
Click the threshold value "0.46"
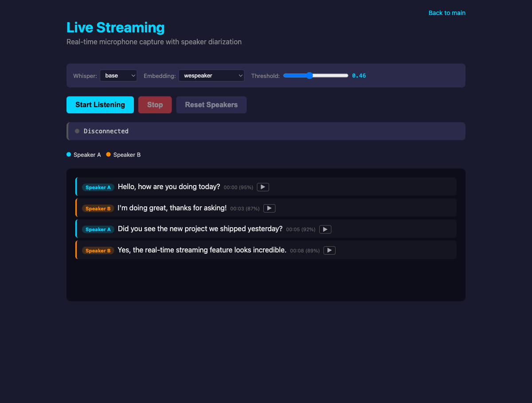coord(359,76)
